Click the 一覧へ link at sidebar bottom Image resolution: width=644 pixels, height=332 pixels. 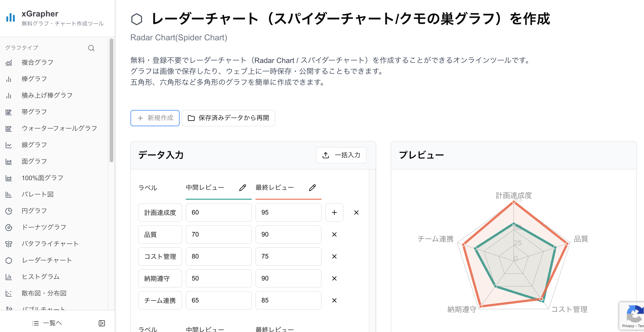(47, 323)
